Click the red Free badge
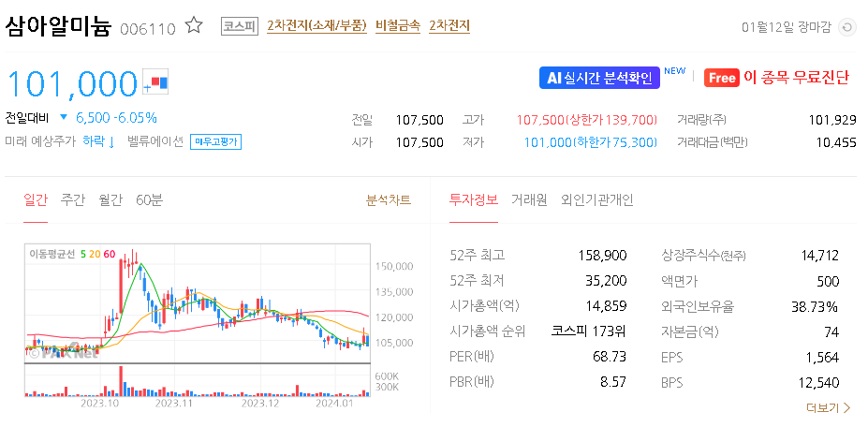The width and height of the screenshot is (868, 427). click(x=722, y=78)
